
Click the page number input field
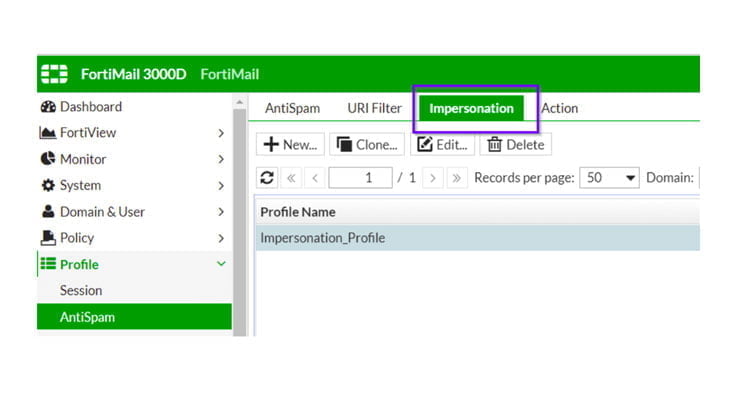point(359,177)
